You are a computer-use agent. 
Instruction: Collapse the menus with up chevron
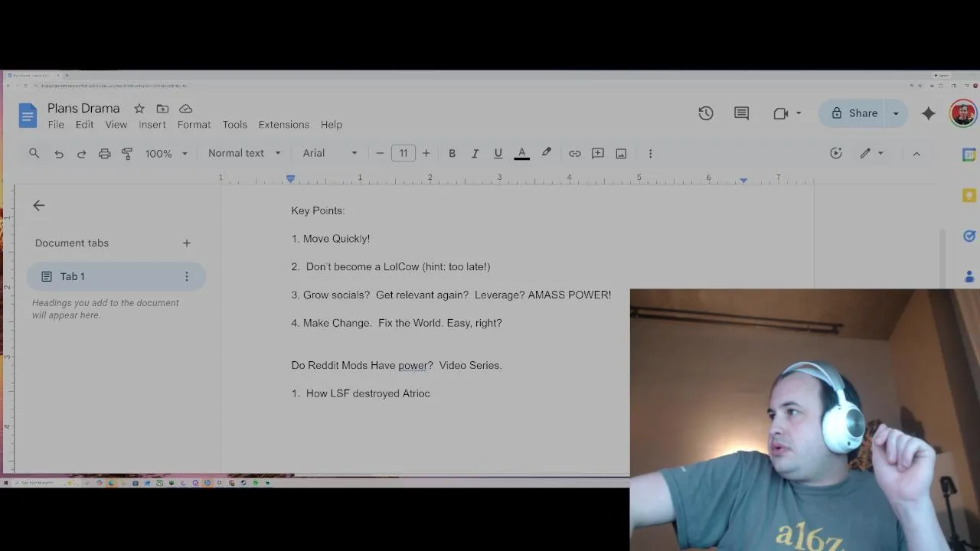[x=916, y=153]
